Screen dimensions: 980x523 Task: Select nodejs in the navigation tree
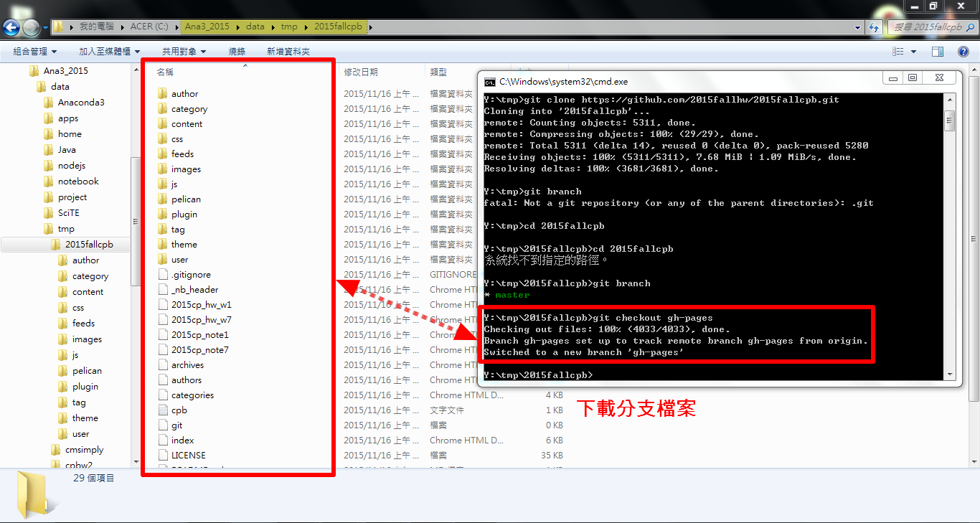pyautogui.click(x=72, y=166)
